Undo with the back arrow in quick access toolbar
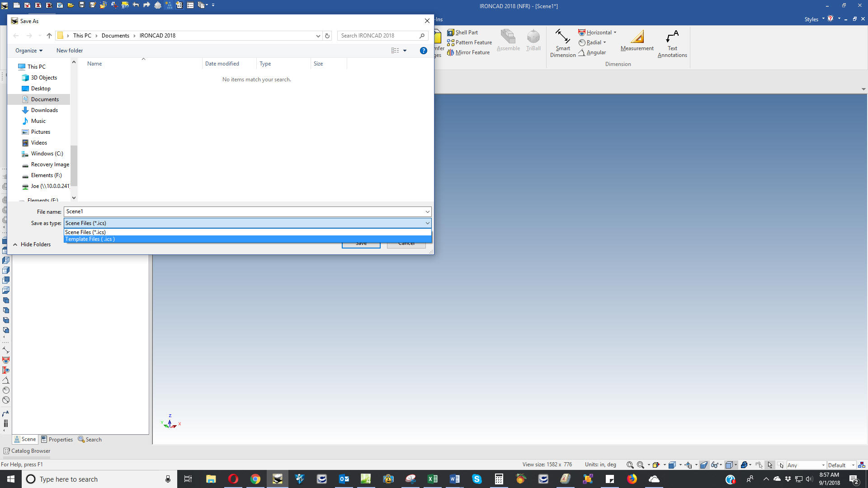The image size is (868, 488). coord(136,5)
